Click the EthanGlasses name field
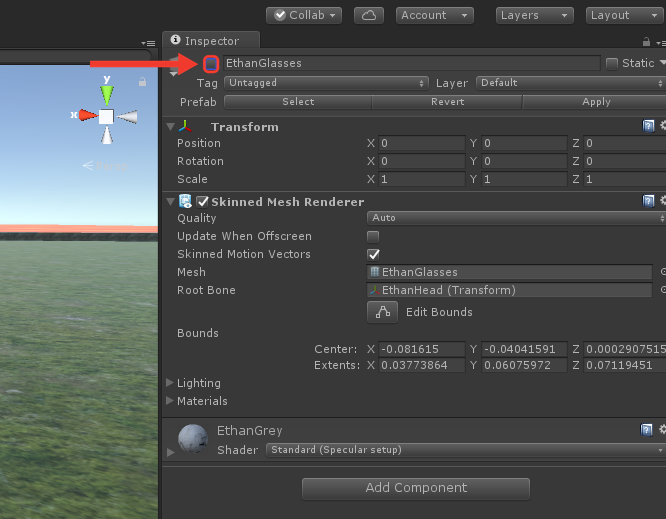This screenshot has height=519, width=666. (x=411, y=63)
